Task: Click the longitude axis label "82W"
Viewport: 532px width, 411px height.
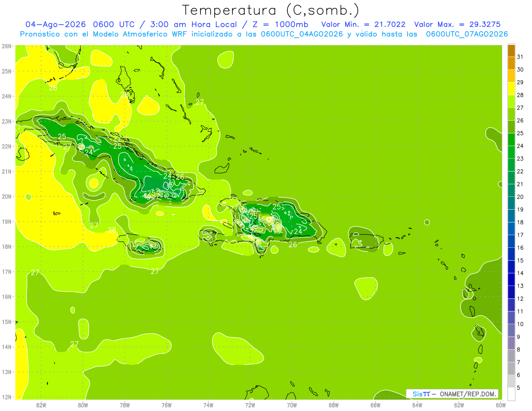Action: click(x=41, y=405)
